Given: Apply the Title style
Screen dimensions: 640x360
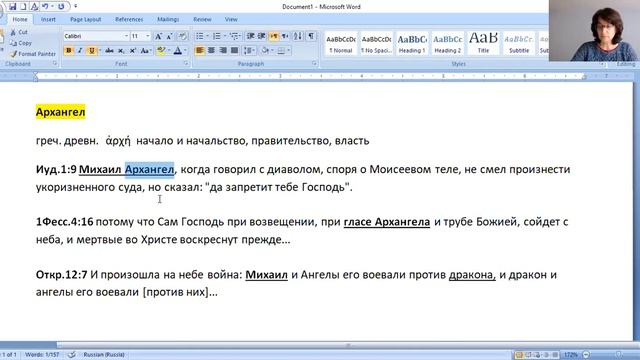Looking at the screenshot, I should (483, 44).
